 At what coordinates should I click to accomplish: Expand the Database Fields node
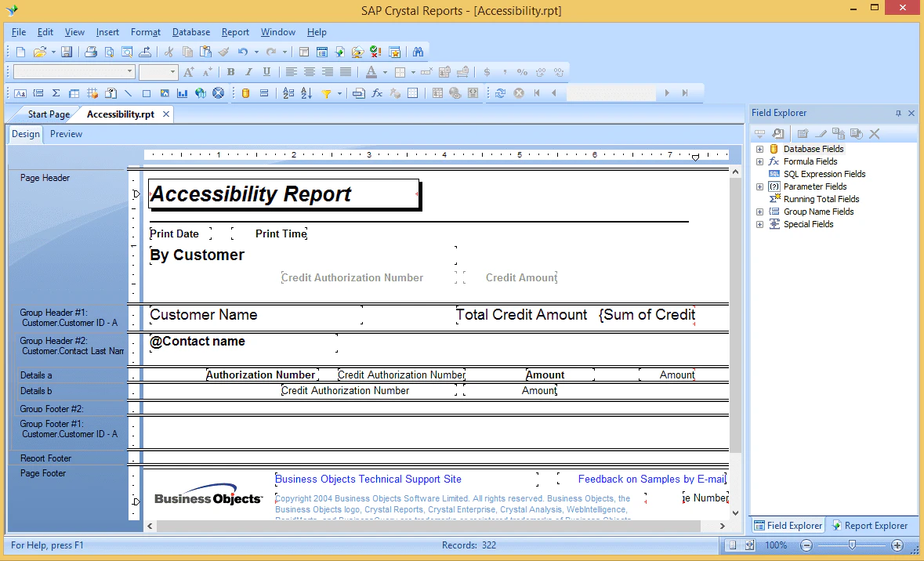pyautogui.click(x=759, y=149)
